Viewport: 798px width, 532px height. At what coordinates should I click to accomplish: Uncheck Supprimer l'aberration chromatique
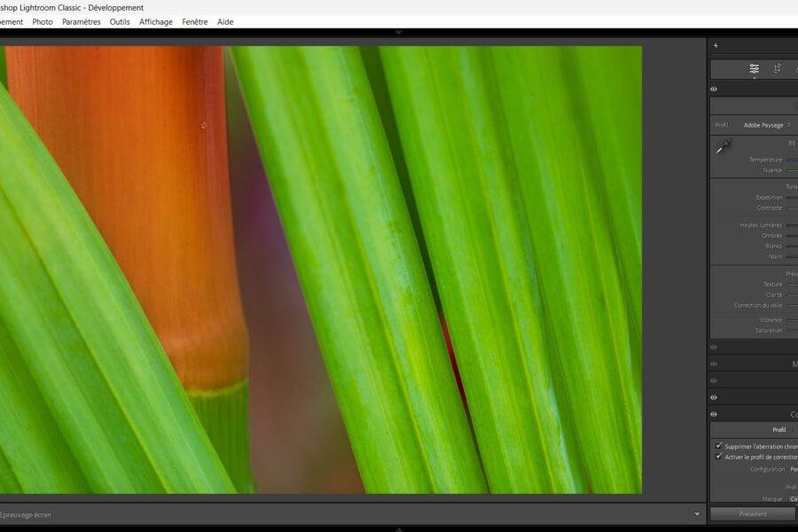point(718,446)
